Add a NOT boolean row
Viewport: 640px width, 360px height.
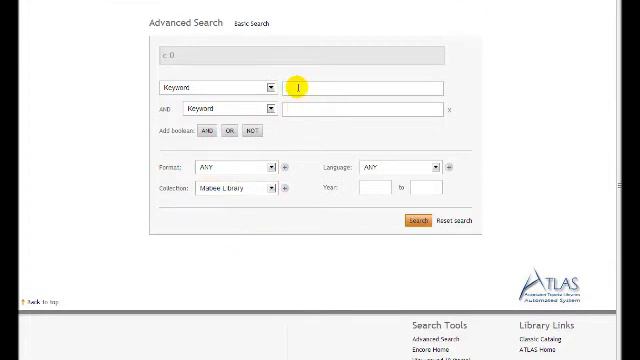pyautogui.click(x=252, y=131)
